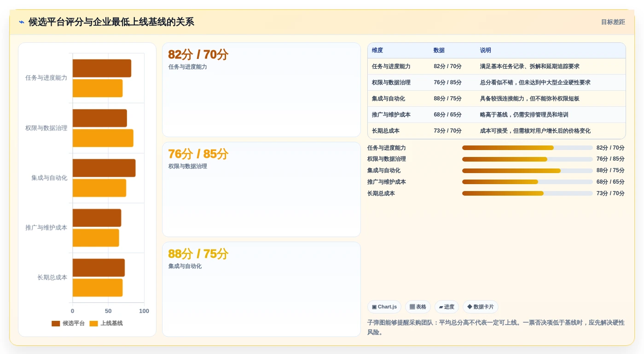Click the 权限与数据治理 progress bar
Screen dimensions: 644x354
[527, 159]
